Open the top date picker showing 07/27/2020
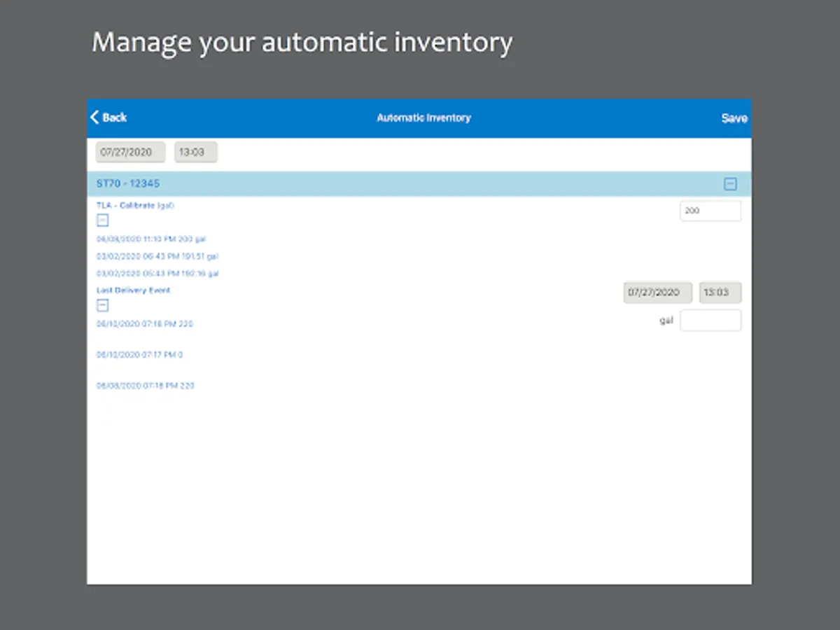 [x=129, y=152]
